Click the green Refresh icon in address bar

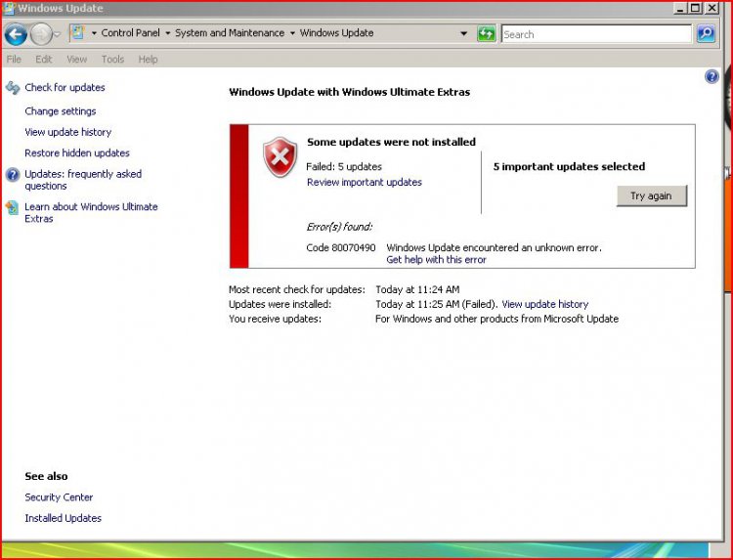click(x=486, y=34)
